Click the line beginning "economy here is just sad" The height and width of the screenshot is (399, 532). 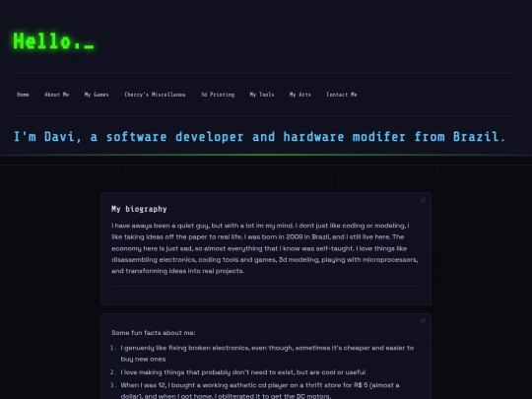click(259, 248)
